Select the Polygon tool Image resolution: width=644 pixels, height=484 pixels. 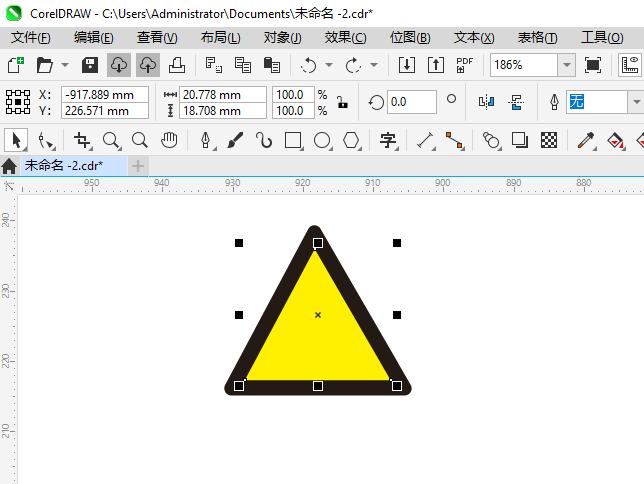[x=352, y=141]
